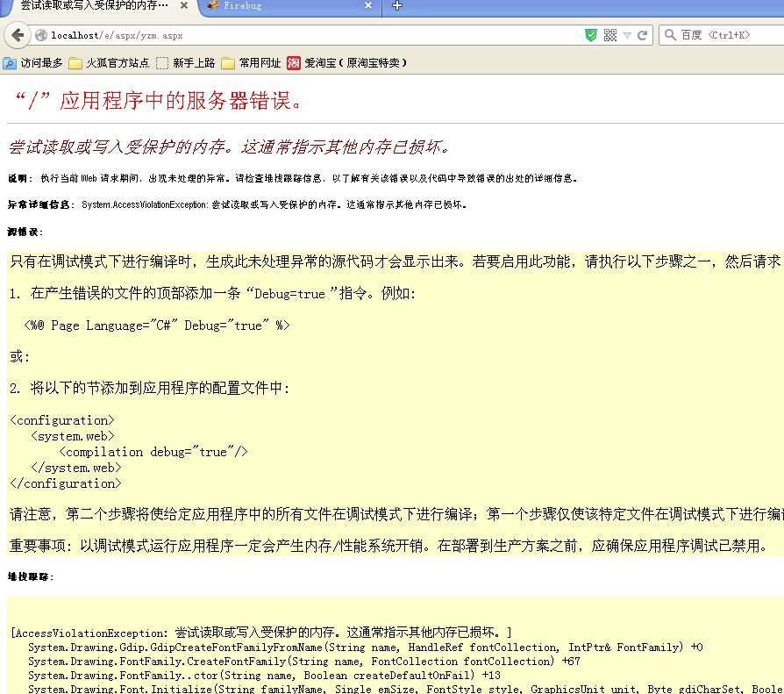Image resolution: width=784 pixels, height=694 pixels.
Task: Click the green security shield icon
Action: point(591,35)
